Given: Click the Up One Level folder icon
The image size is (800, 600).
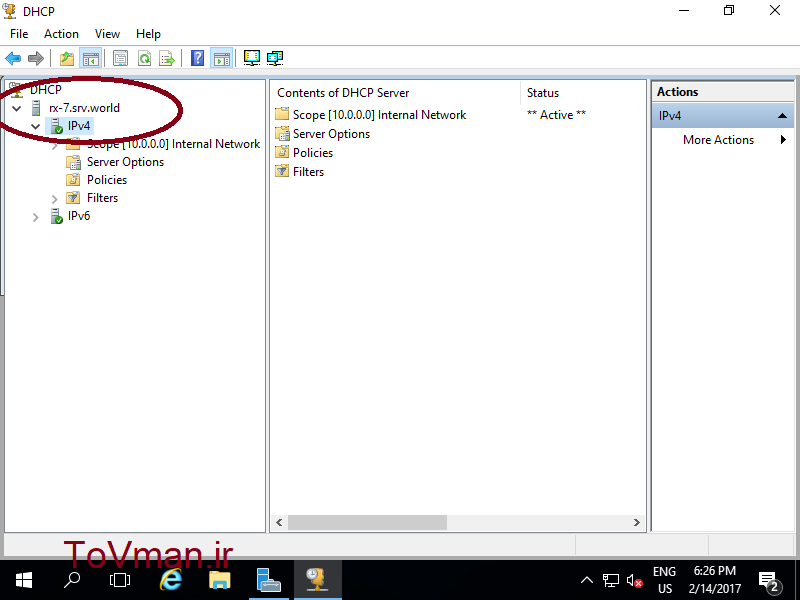Looking at the screenshot, I should click(67, 59).
